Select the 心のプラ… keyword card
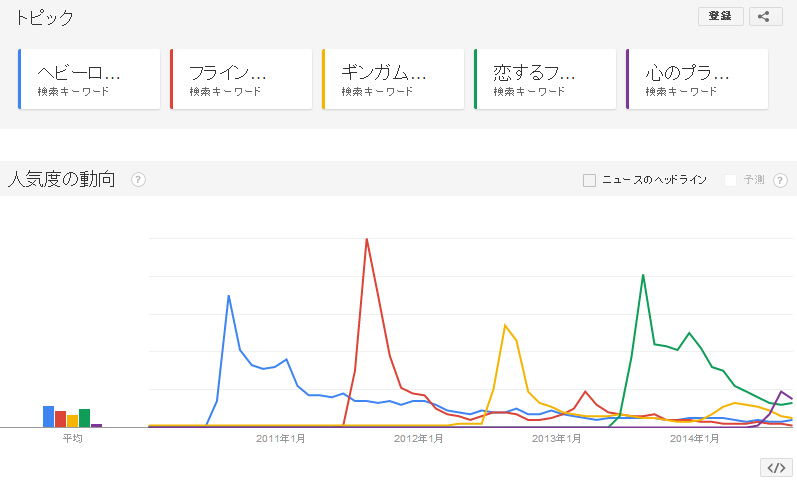Image resolution: width=797 pixels, height=491 pixels. 698,79
